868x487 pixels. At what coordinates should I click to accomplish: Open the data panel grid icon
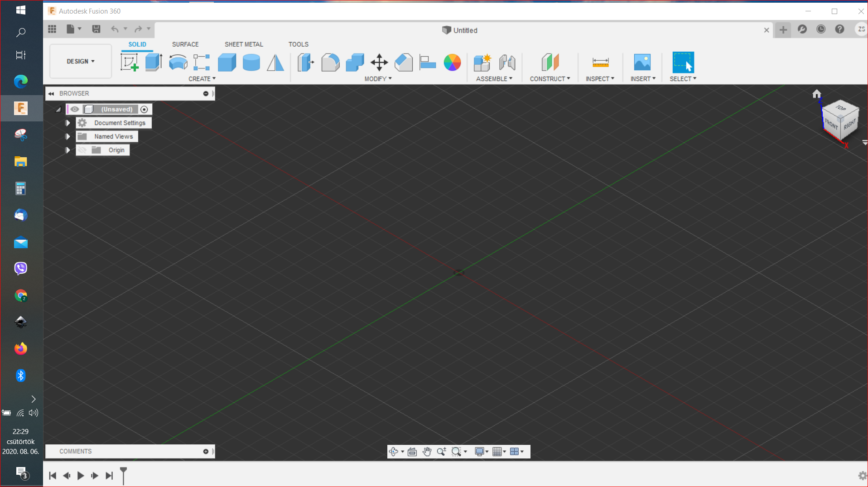(52, 29)
